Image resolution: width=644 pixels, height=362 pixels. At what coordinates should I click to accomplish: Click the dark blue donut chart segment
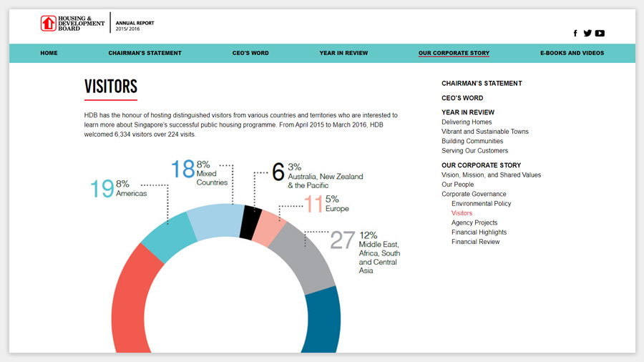[323, 320]
